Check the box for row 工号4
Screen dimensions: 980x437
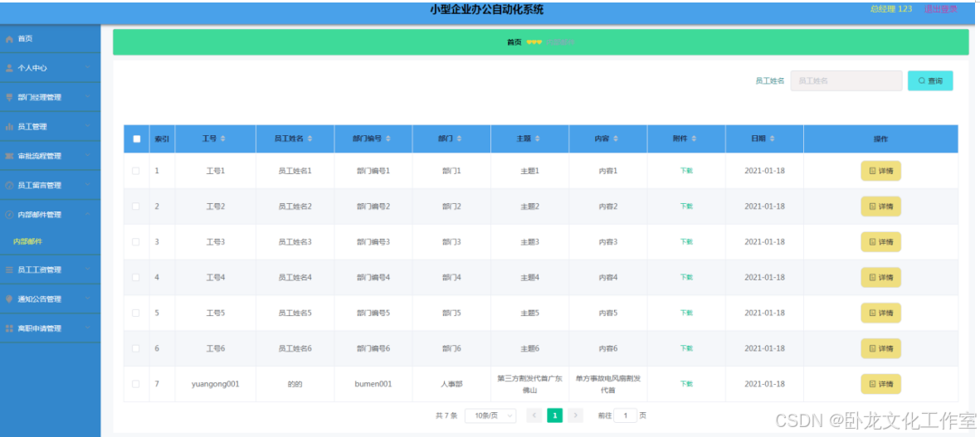click(135, 277)
